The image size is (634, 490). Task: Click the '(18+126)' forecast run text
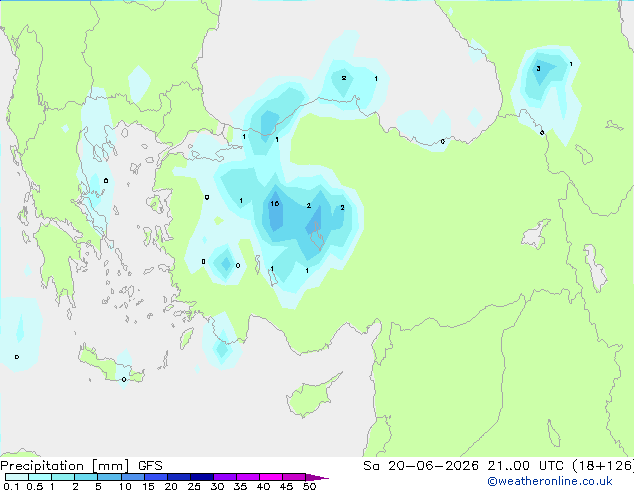point(602,466)
